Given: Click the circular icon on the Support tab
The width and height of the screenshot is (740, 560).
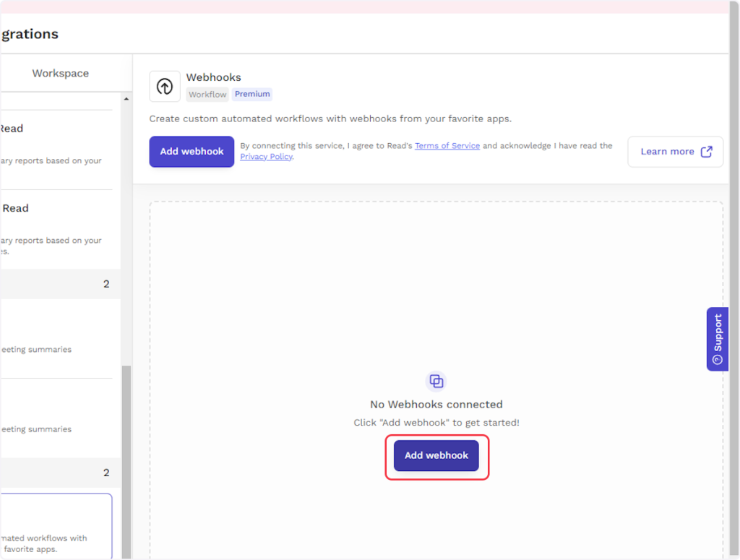Looking at the screenshot, I should 717,359.
